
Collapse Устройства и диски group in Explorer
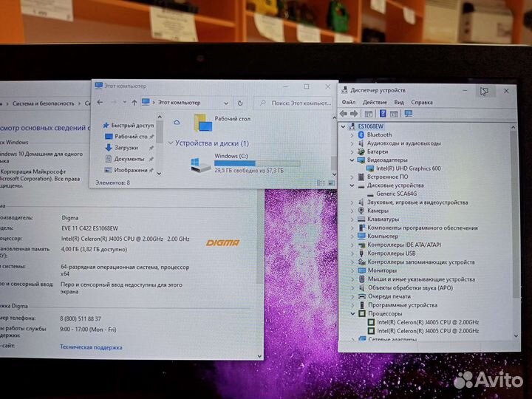coord(171,143)
